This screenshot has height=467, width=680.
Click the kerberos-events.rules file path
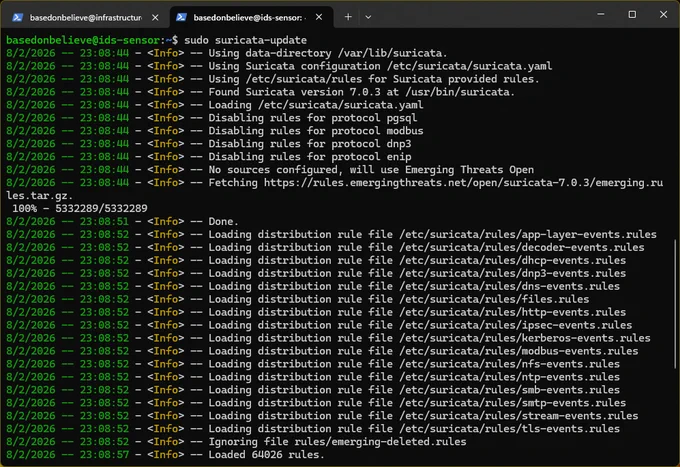[x=525, y=338]
